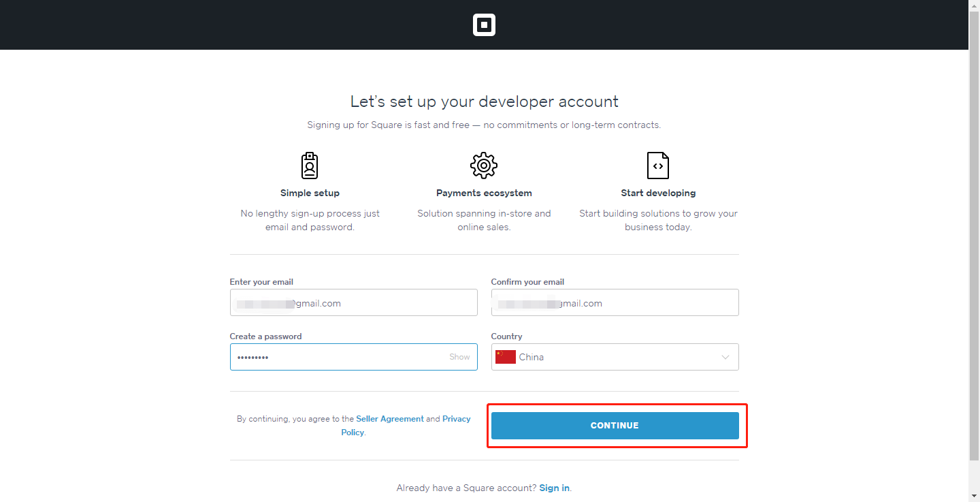Expand the Country dropdown chevron

click(725, 357)
